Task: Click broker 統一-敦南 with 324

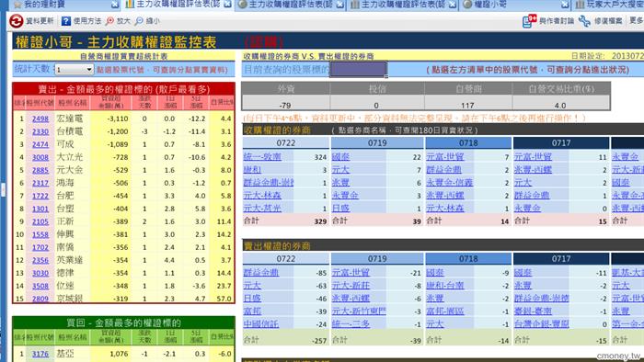Action: pyautogui.click(x=262, y=156)
